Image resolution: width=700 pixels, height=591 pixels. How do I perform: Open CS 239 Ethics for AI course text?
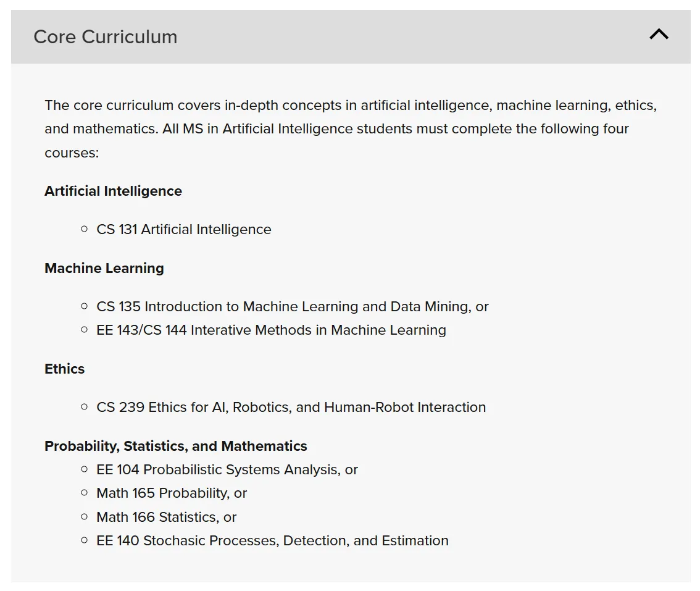[x=291, y=408]
